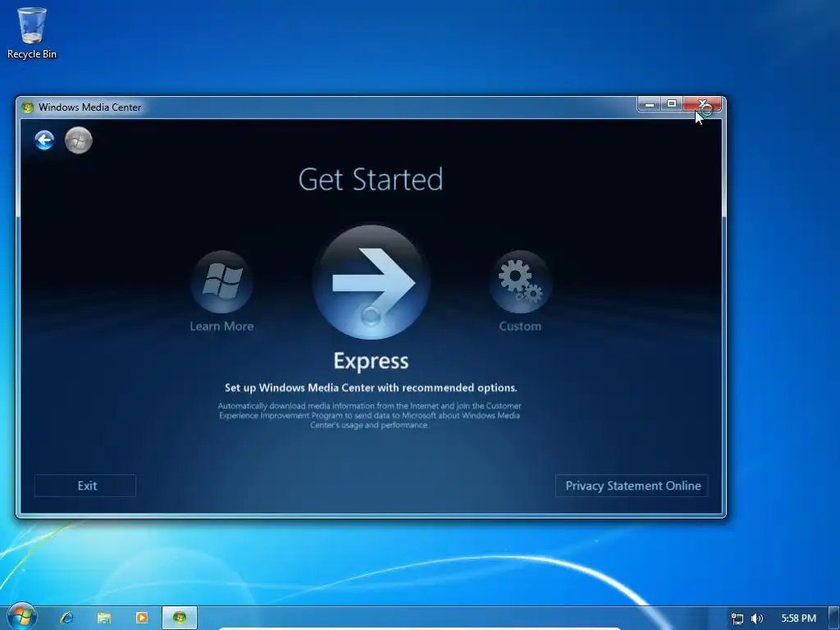This screenshot has height=630, width=840.
Task: Click the Custom label
Action: click(520, 326)
